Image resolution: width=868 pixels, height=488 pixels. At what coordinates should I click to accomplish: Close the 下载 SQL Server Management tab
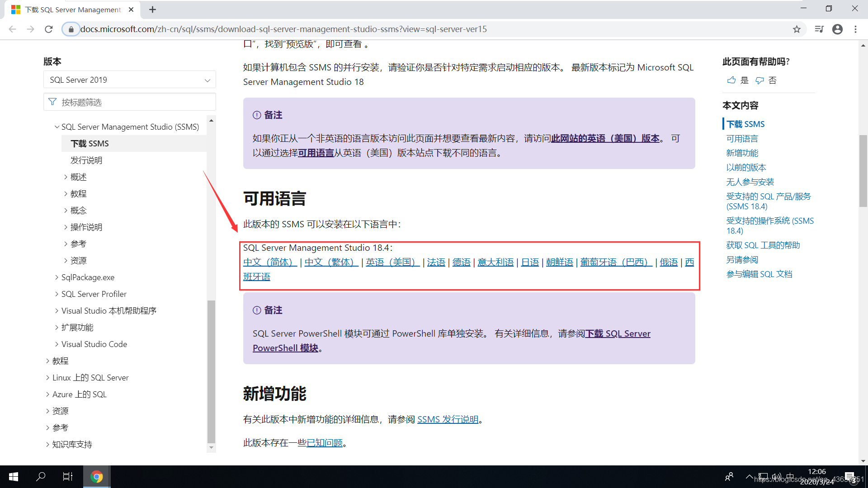[131, 9]
